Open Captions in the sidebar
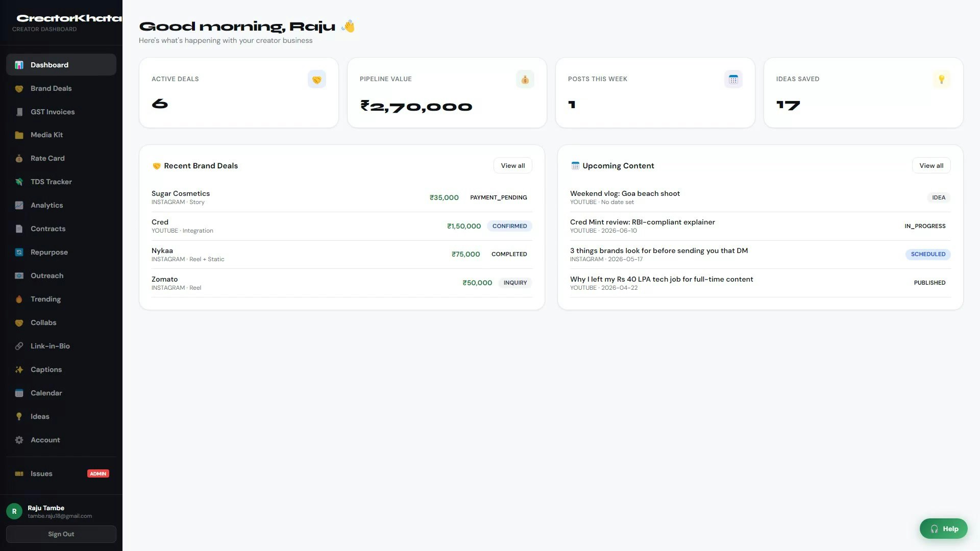The image size is (980, 551). pyautogui.click(x=61, y=369)
